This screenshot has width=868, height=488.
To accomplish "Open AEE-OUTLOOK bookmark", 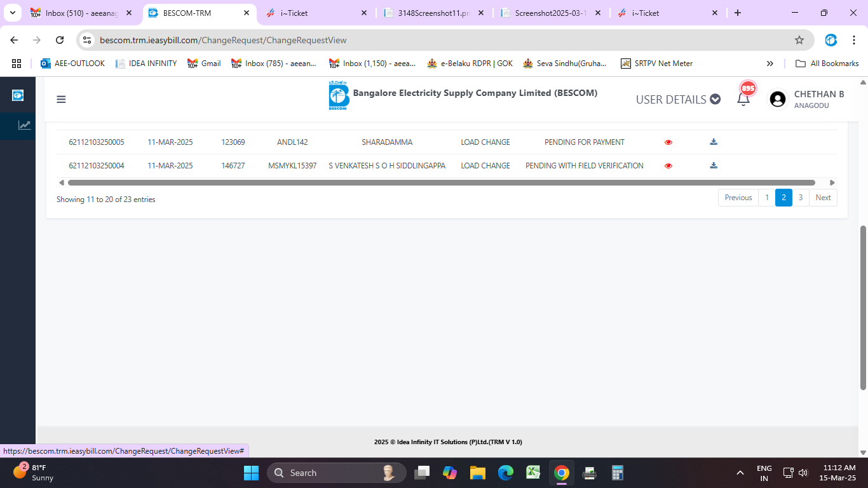I will pyautogui.click(x=72, y=64).
